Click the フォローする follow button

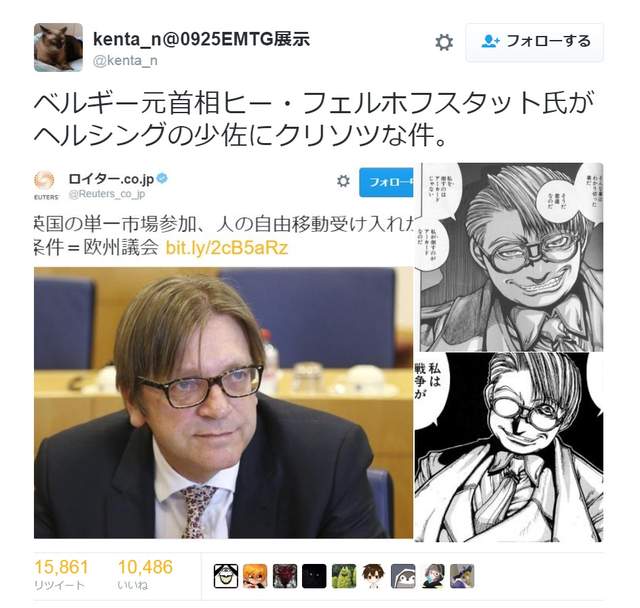point(534,42)
